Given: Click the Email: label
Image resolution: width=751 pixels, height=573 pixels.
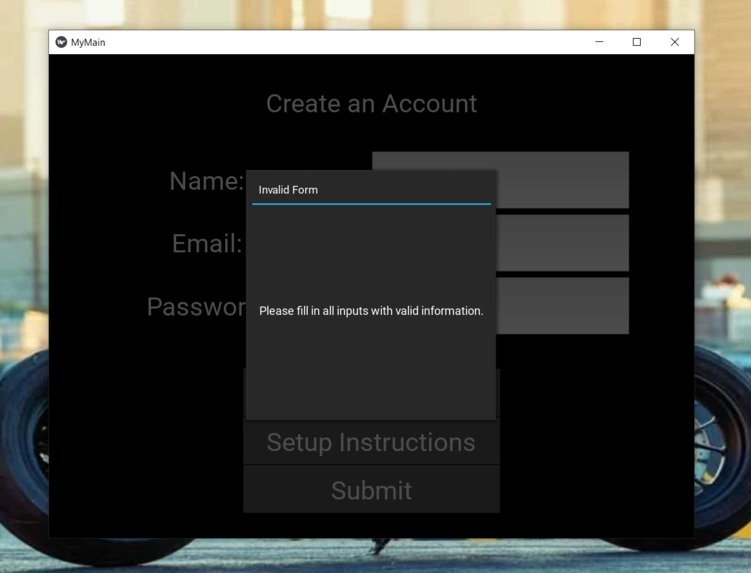Looking at the screenshot, I should [x=207, y=243].
